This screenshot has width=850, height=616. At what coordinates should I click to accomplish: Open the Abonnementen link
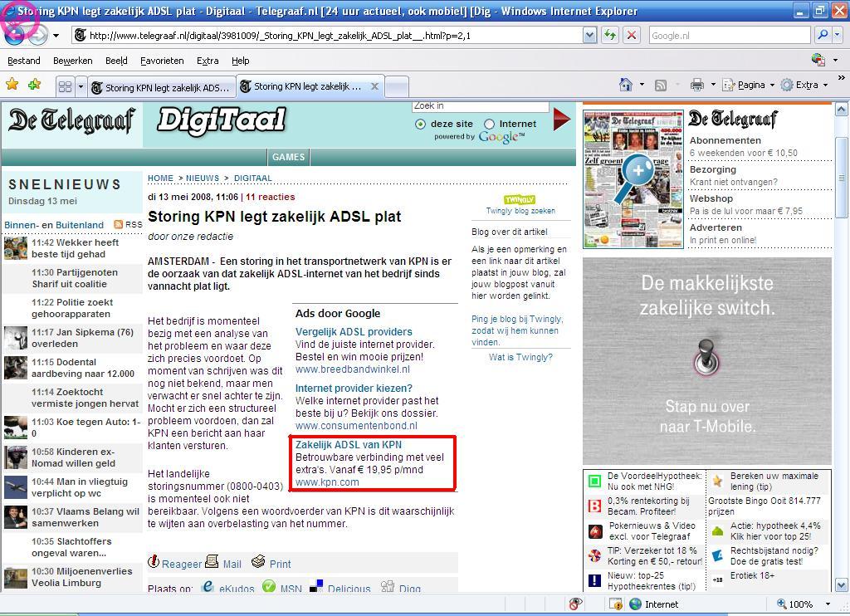coord(725,140)
